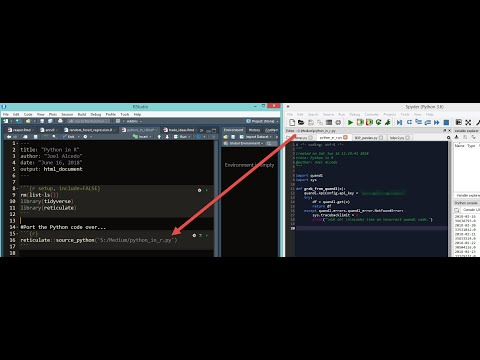Click the Spyder editor vertical scrollbar
The height and width of the screenshot is (360, 480).
(450, 199)
